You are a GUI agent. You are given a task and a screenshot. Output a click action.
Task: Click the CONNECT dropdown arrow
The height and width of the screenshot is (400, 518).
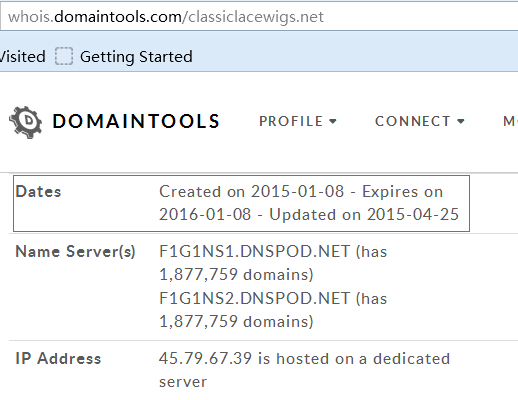click(x=461, y=121)
